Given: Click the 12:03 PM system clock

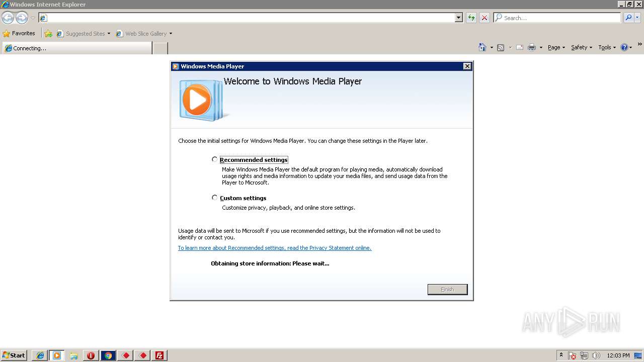Looking at the screenshot, I should click(x=618, y=355).
